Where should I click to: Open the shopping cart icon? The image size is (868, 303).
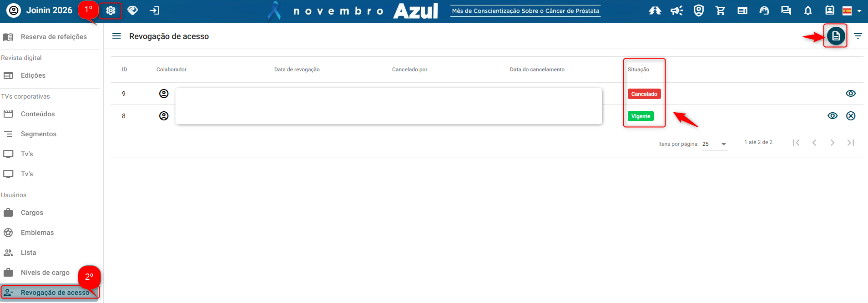click(720, 10)
